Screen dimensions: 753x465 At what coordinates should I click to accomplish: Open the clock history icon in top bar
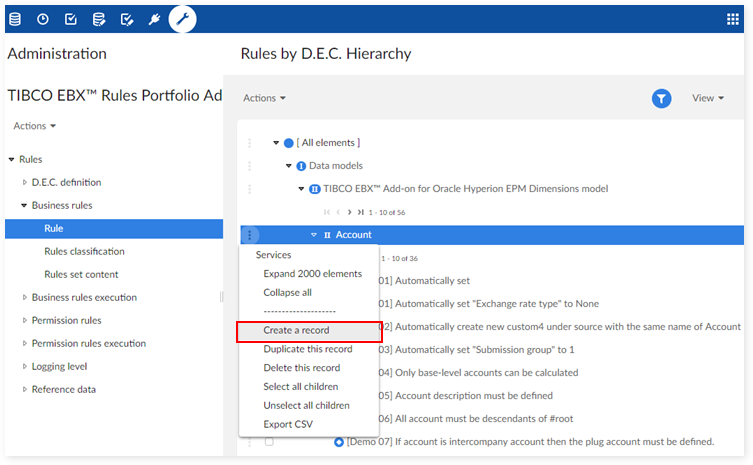pyautogui.click(x=43, y=19)
